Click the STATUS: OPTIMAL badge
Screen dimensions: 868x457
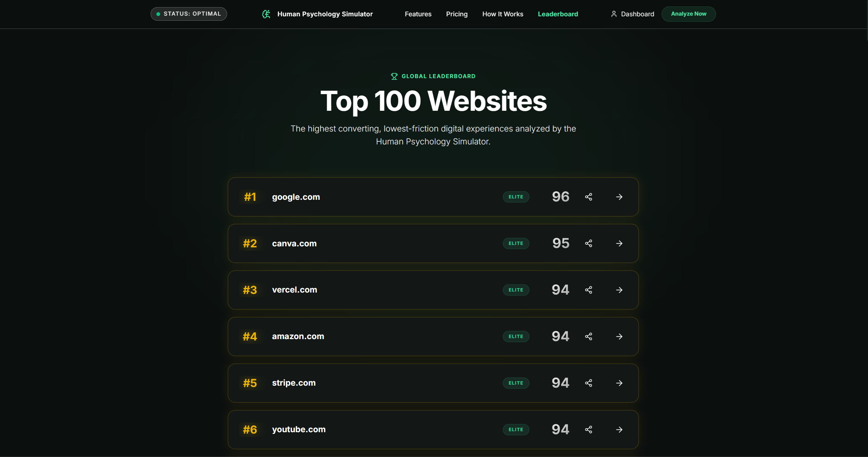189,14
